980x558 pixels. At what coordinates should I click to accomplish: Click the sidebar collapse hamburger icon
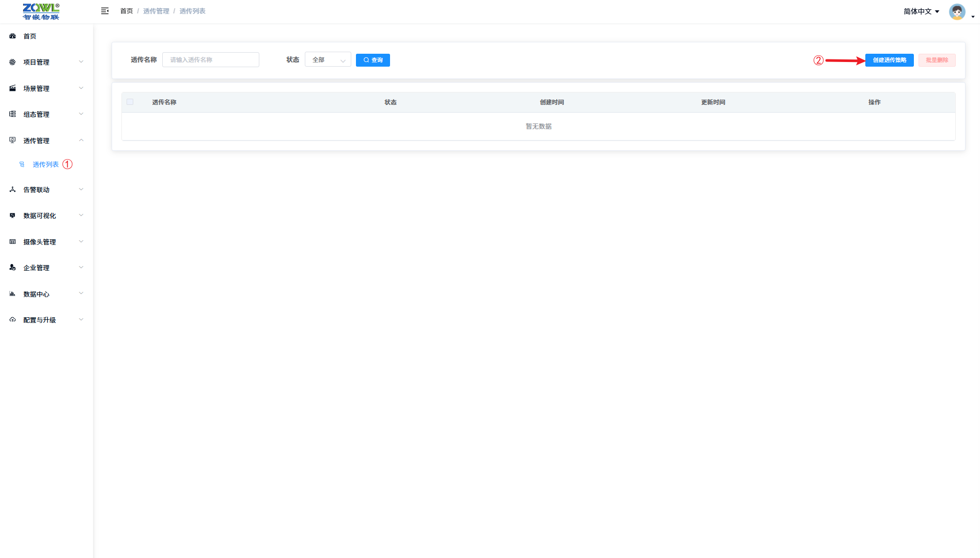[105, 11]
